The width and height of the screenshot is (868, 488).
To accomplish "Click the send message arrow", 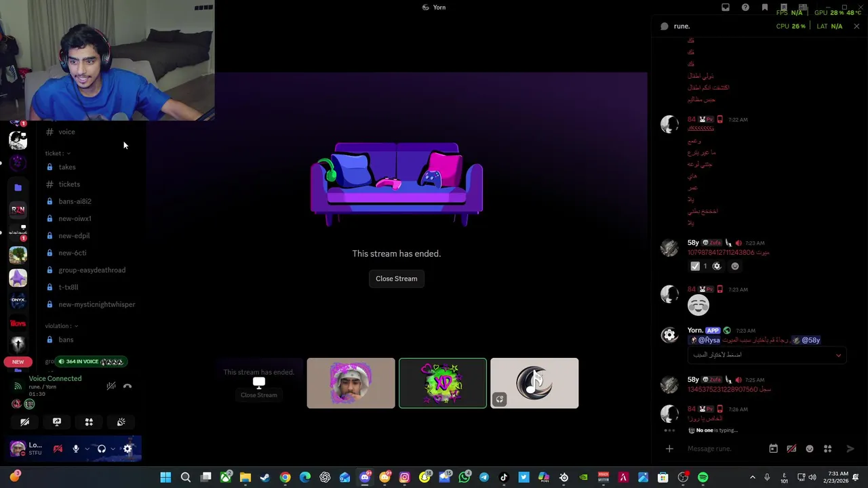I will pos(850,449).
